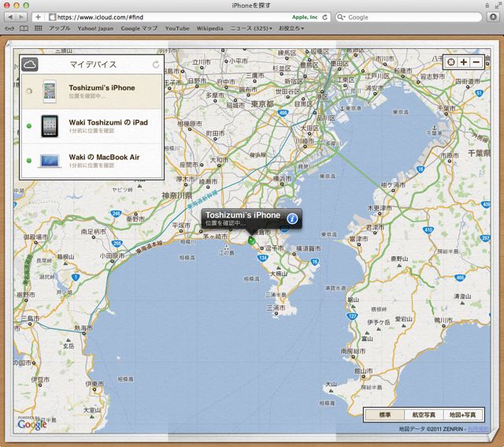Expand the ニュース (325) bookmark folder
Image resolution: width=504 pixels, height=447 pixels.
pyautogui.click(x=251, y=28)
